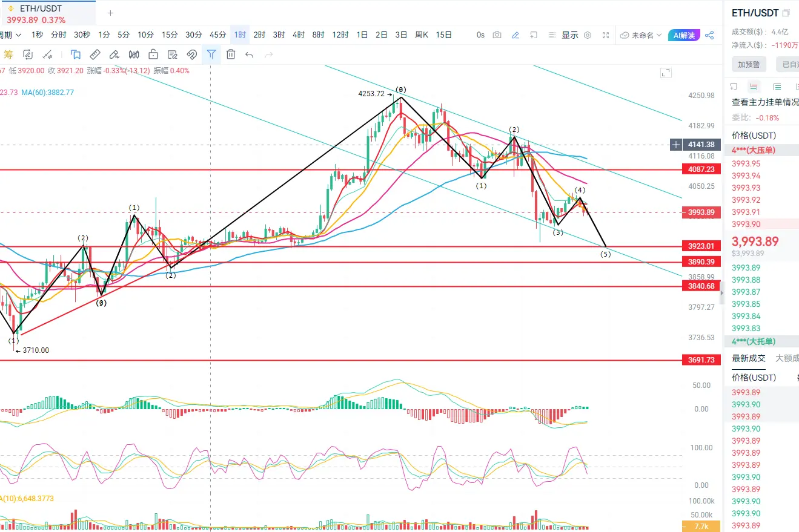Screen dimensions: 799x532
Task: Click the order book red-green view icon
Action: pyautogui.click(x=754, y=87)
